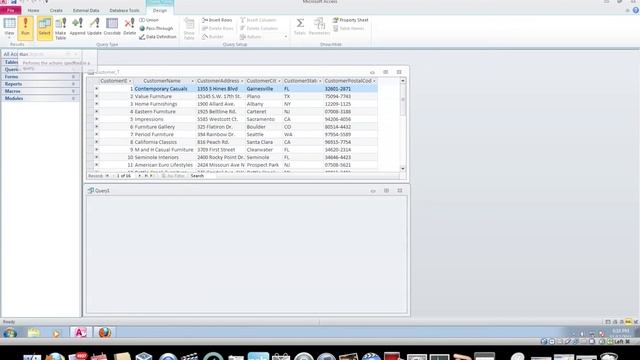Click the Table Names button
Viewport: 640px width, 360px height.
click(x=349, y=28)
